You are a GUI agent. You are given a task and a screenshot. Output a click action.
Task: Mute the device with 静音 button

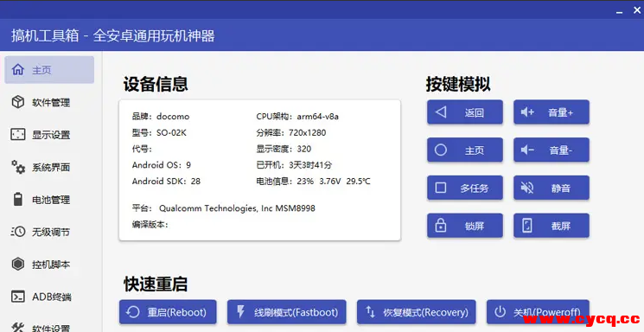[552, 188]
